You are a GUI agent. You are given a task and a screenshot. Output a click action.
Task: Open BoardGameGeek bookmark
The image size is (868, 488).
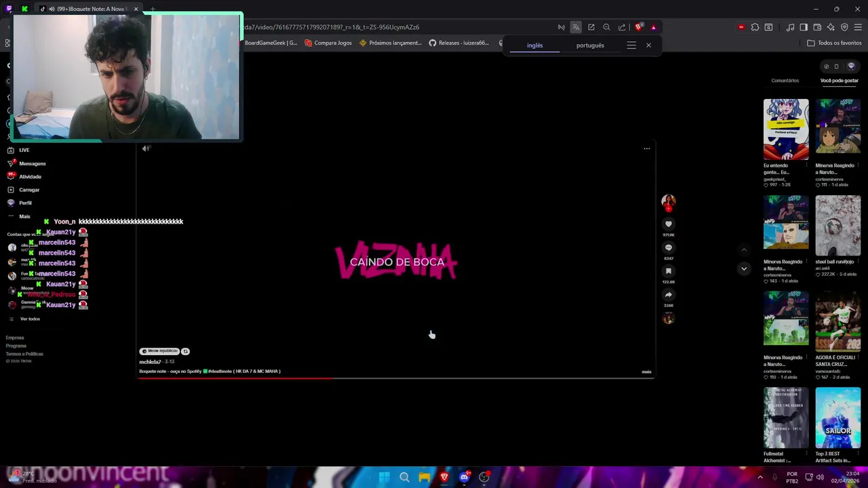click(x=271, y=43)
